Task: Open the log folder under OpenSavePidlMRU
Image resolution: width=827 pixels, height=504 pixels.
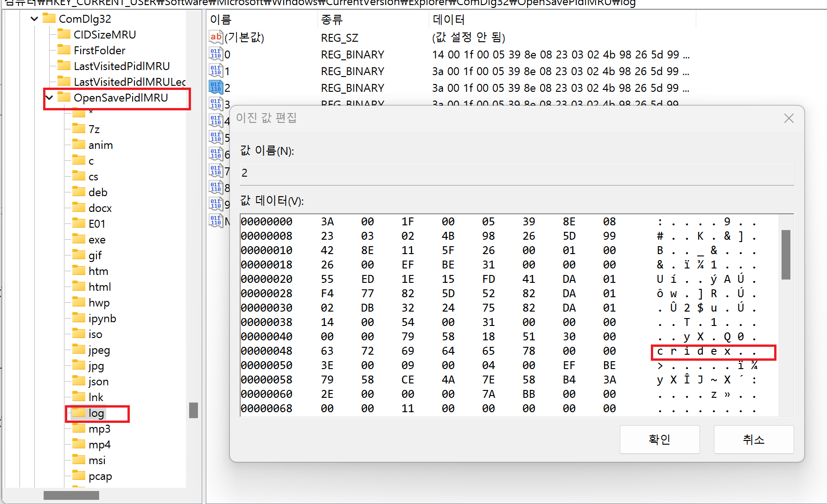Action: (95, 413)
